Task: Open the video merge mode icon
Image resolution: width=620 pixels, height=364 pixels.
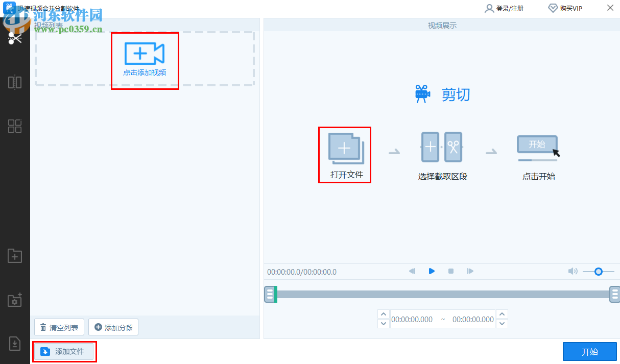Action: [x=14, y=82]
